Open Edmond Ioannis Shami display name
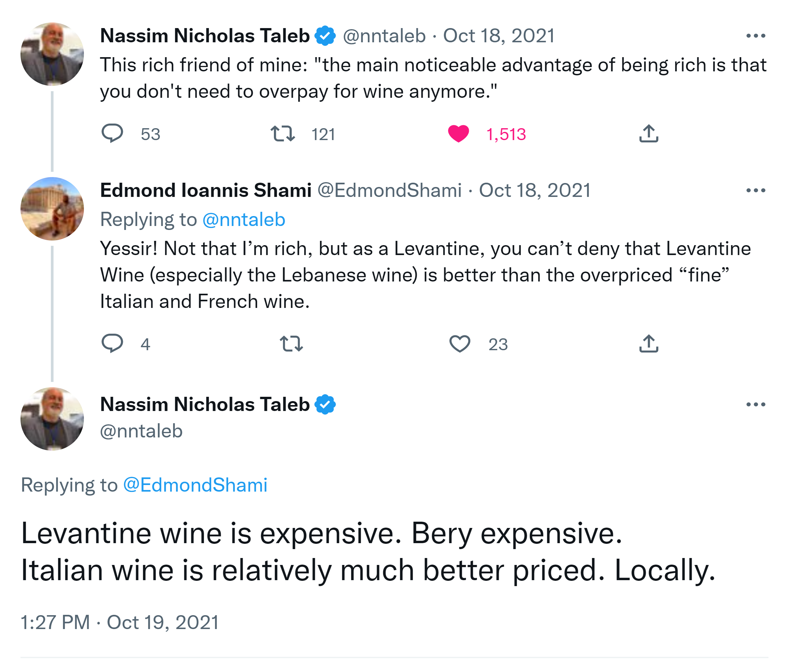The image size is (787, 672). pyautogui.click(x=206, y=190)
